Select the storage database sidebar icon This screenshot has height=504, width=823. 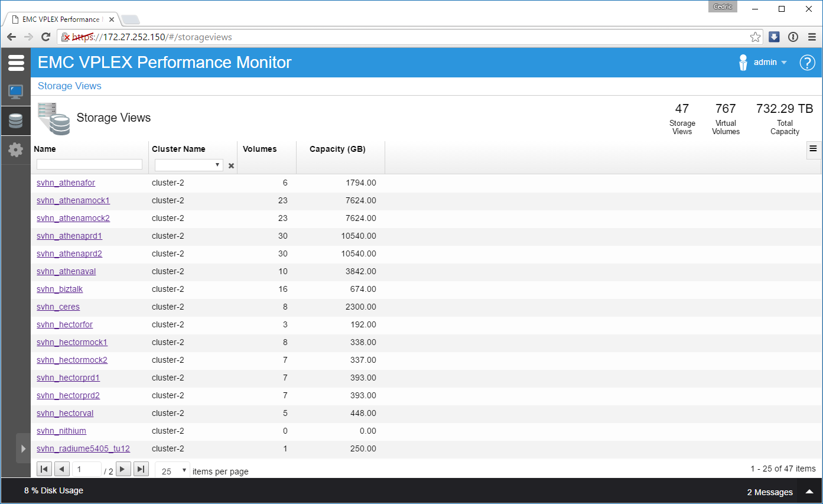(15, 121)
